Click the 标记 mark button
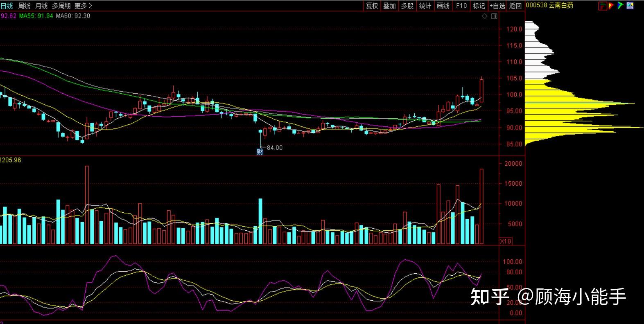Viewport: 644px width, 324px height. (479, 6)
